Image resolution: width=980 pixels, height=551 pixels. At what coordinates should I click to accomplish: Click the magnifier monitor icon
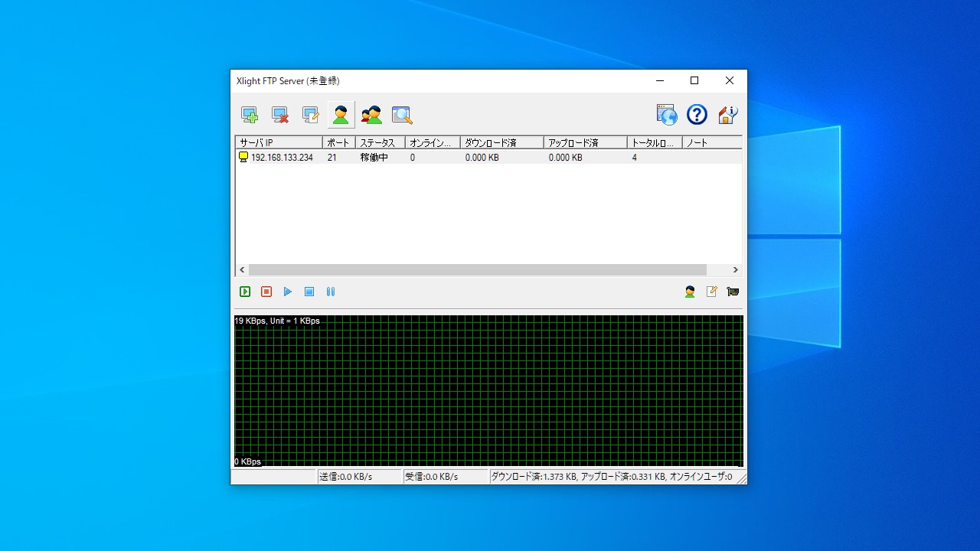tap(402, 115)
